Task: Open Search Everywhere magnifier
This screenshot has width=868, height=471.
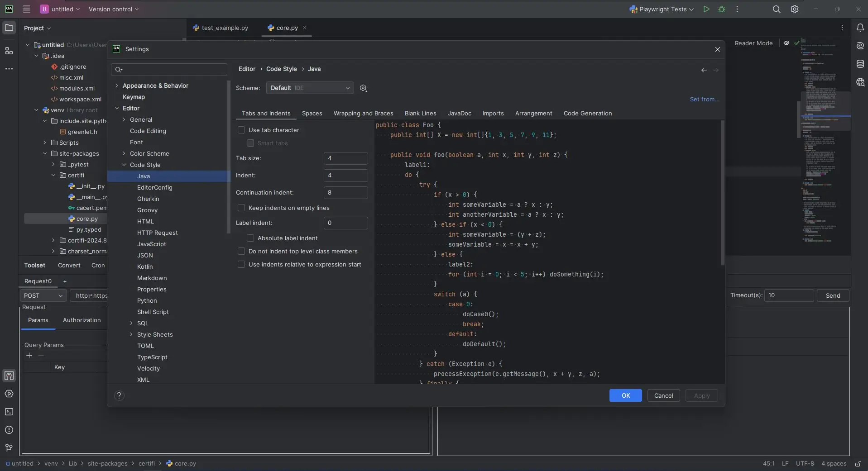Action: [777, 9]
